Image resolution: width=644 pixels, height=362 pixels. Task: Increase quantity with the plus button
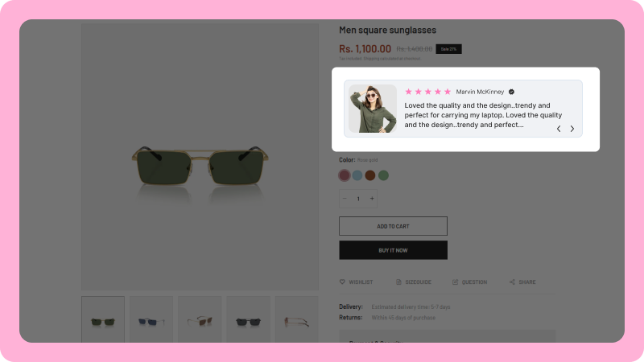(372, 199)
